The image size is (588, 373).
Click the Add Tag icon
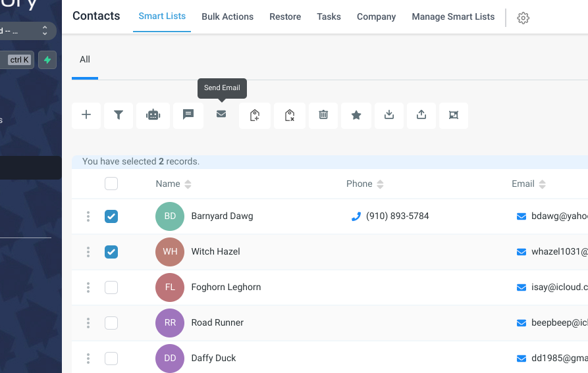tap(255, 114)
